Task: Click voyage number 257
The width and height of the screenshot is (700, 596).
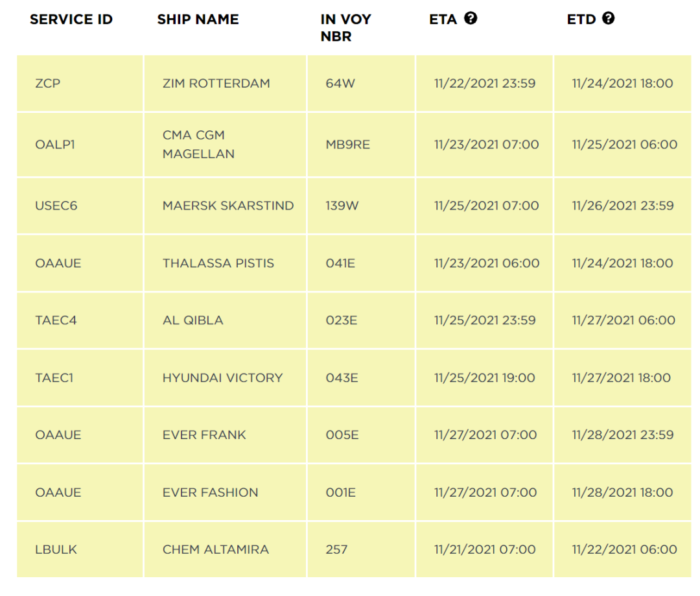Action: (x=336, y=550)
